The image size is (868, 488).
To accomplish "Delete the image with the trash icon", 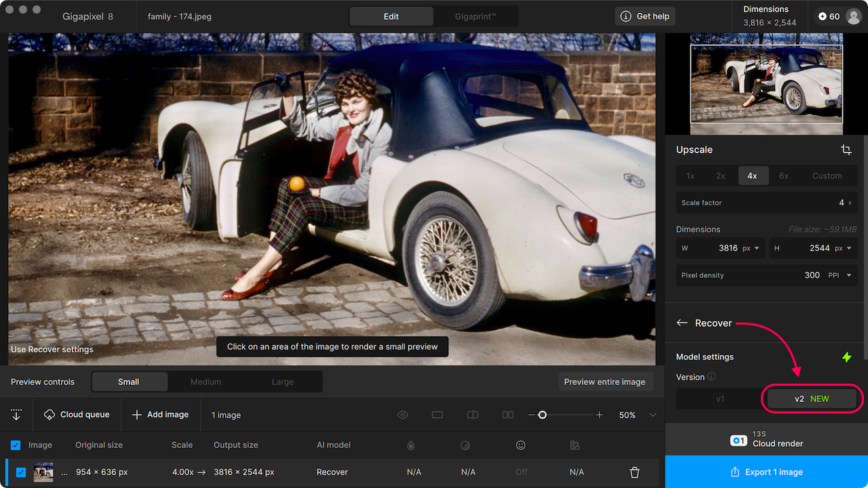I will [635, 472].
